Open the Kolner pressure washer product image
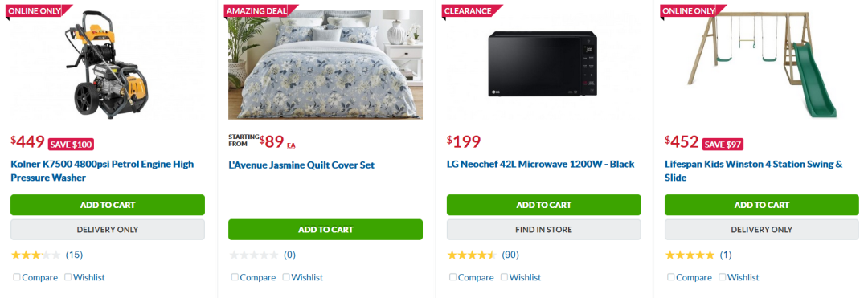868x298 pixels. (108, 64)
